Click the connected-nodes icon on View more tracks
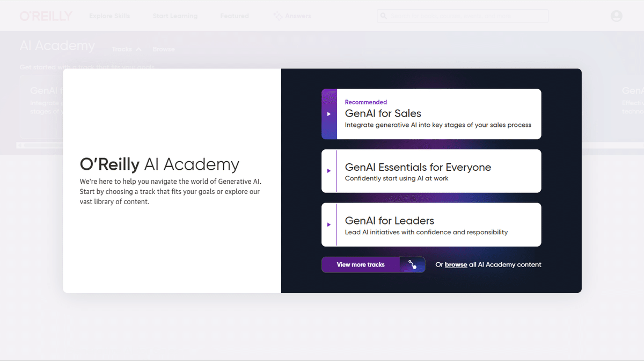 pyautogui.click(x=413, y=264)
